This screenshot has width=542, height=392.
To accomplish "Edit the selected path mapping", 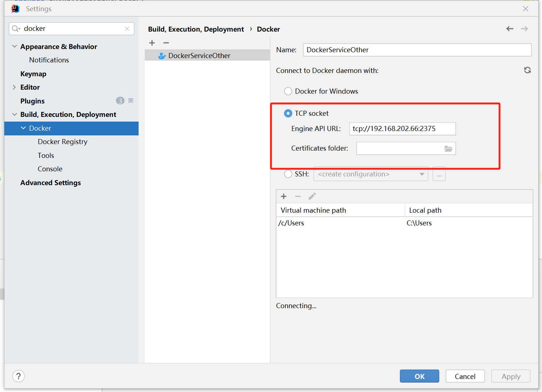I will 312,196.
